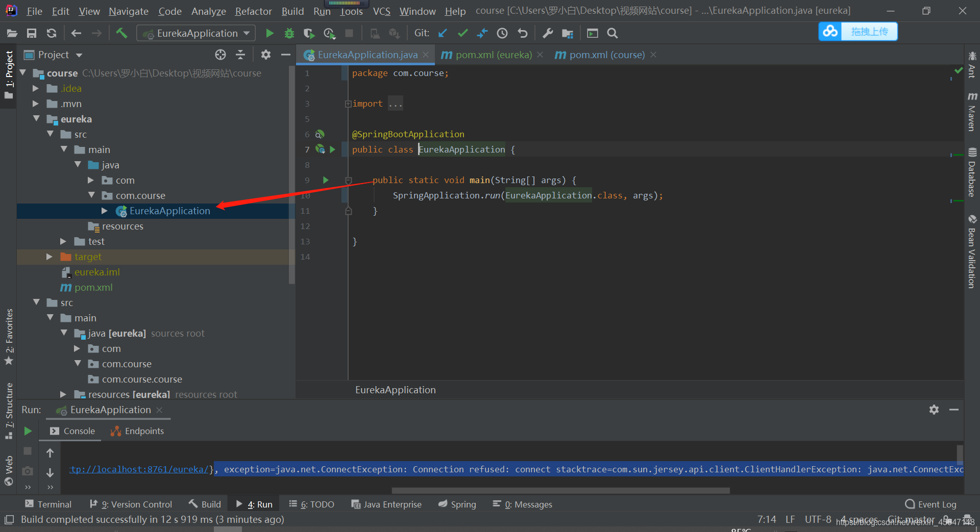Debug EurekaApplication with the bug icon
Screen dimensions: 980x532
pos(289,33)
